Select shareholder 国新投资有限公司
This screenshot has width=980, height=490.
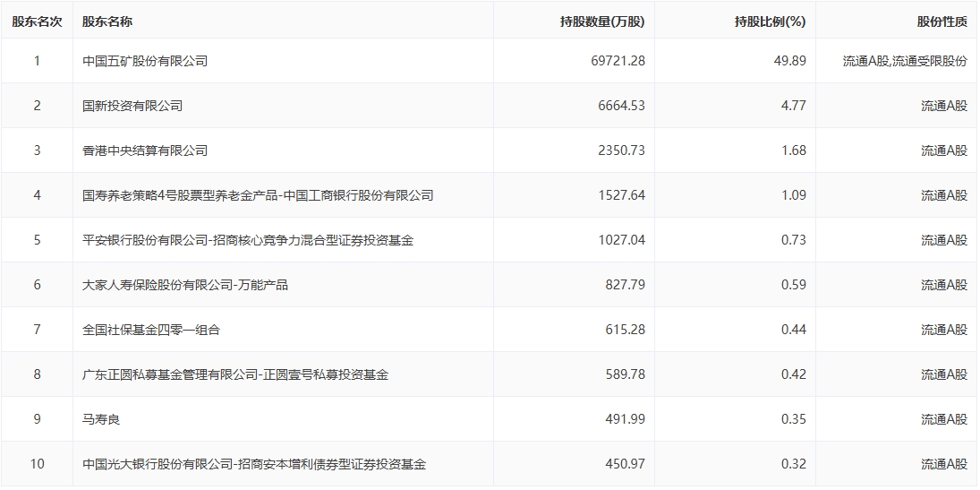click(132, 106)
